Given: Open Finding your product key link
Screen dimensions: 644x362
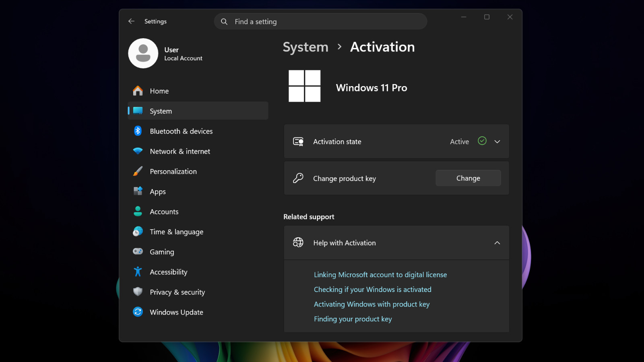Looking at the screenshot, I should click(x=353, y=319).
